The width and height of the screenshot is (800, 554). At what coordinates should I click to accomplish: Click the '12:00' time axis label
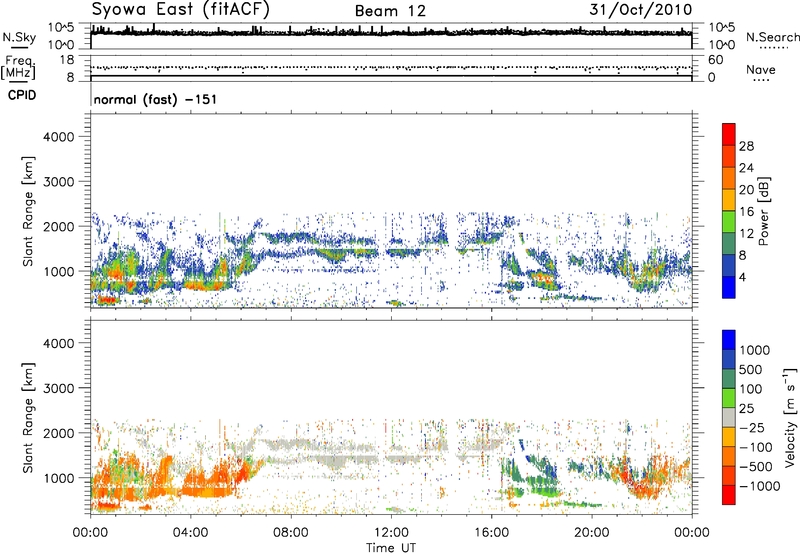[391, 533]
